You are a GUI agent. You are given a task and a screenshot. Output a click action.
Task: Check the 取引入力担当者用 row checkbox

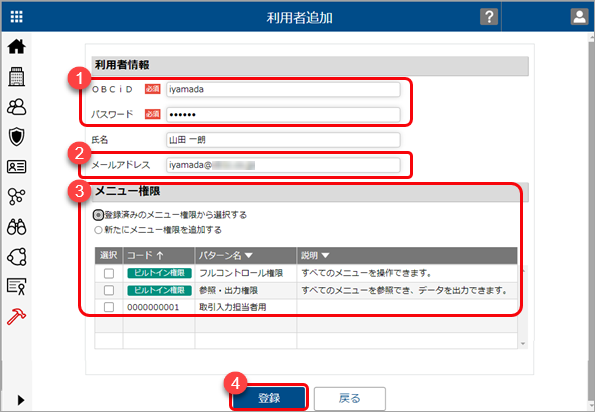(x=109, y=307)
